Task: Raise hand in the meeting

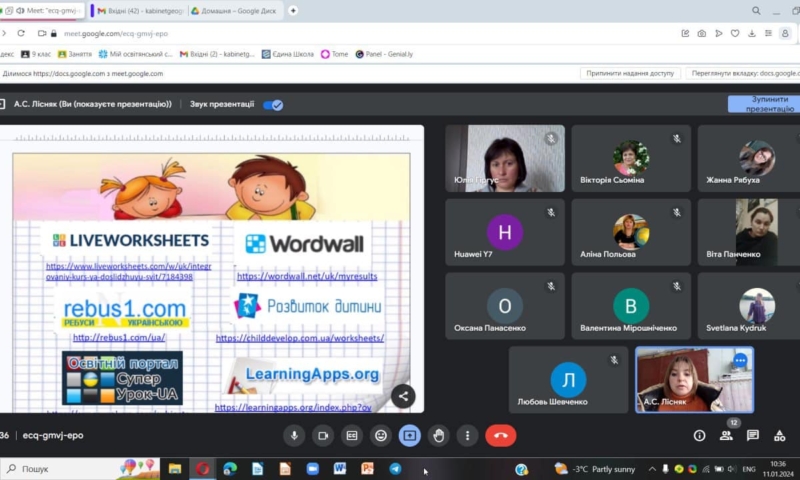Action: [x=439, y=436]
